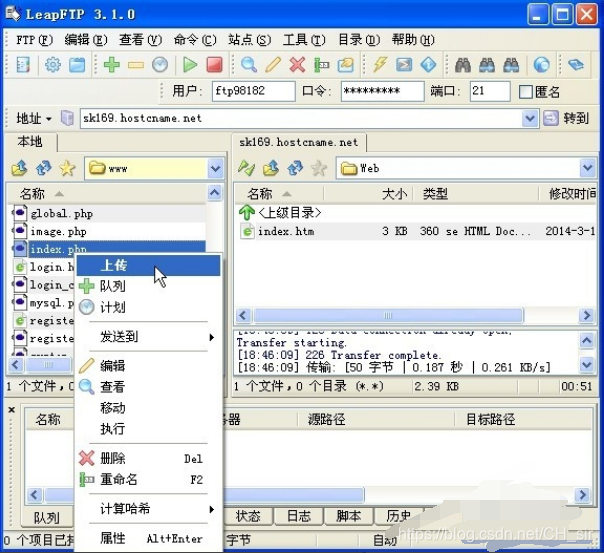This screenshot has height=553, width=604.
Task: Click the local pane refresh icon
Action: (44, 168)
